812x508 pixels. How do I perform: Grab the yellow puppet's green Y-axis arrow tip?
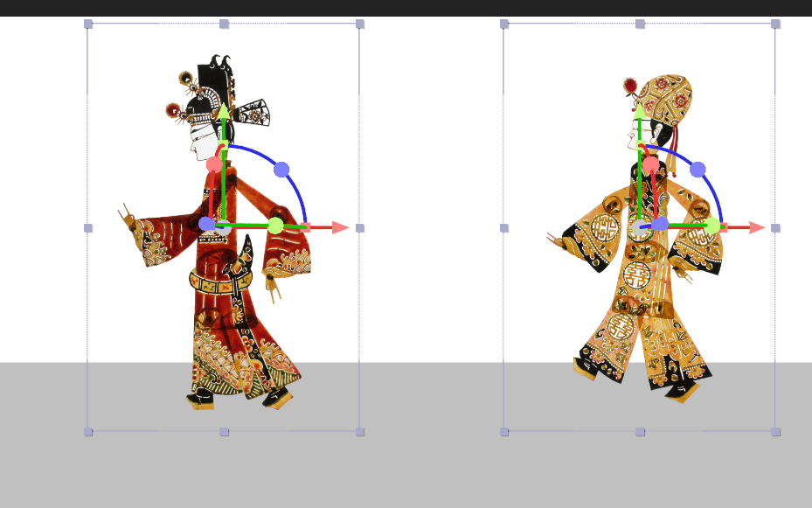tap(640, 111)
